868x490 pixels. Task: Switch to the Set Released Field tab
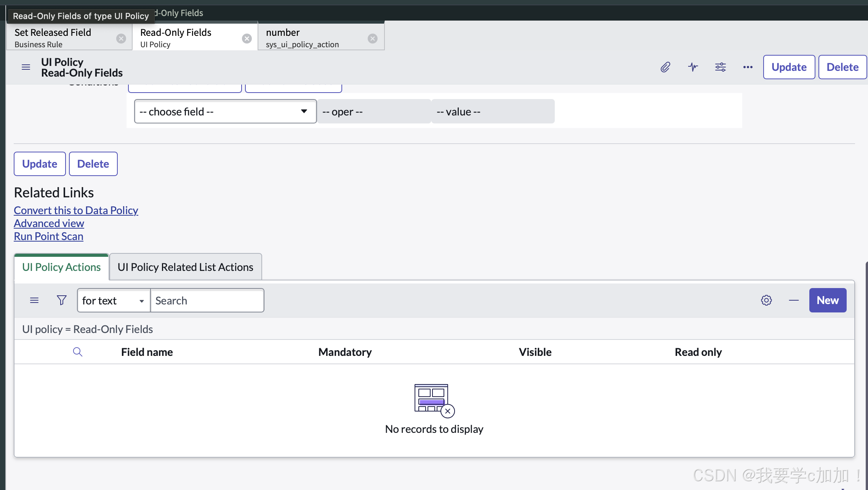pos(61,37)
